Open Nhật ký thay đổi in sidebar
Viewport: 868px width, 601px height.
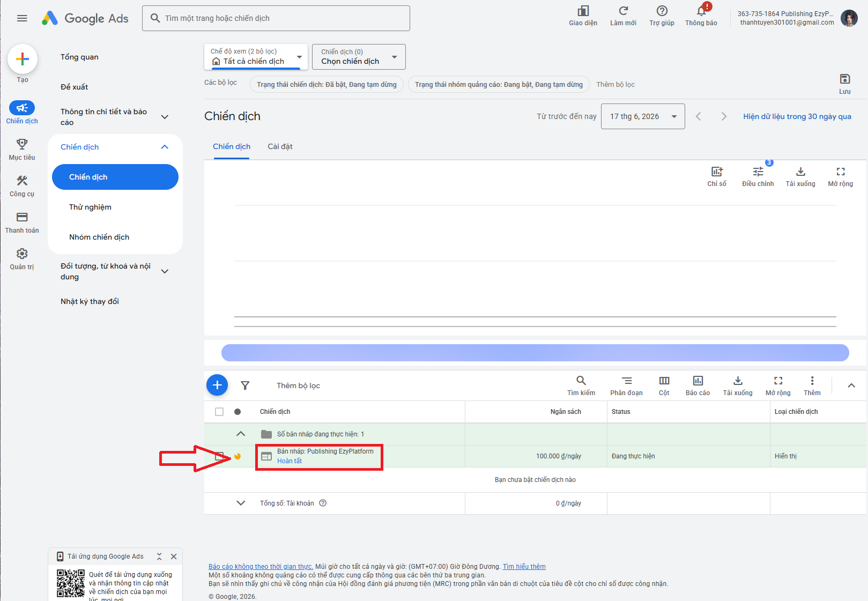(x=90, y=301)
